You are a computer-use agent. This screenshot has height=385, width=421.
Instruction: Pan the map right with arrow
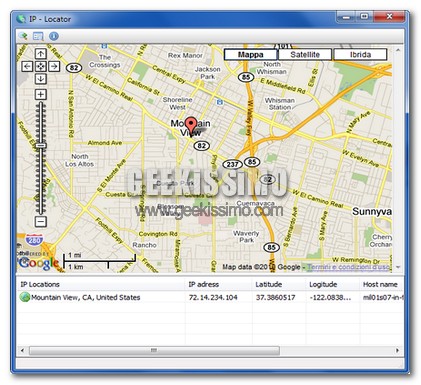pos(54,66)
